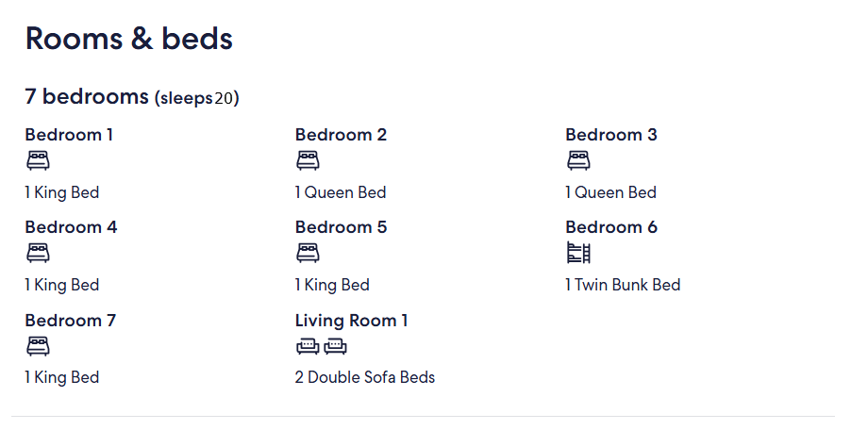The height and width of the screenshot is (430, 868).
Task: Select the Bedroom 6 title
Action: click(611, 227)
